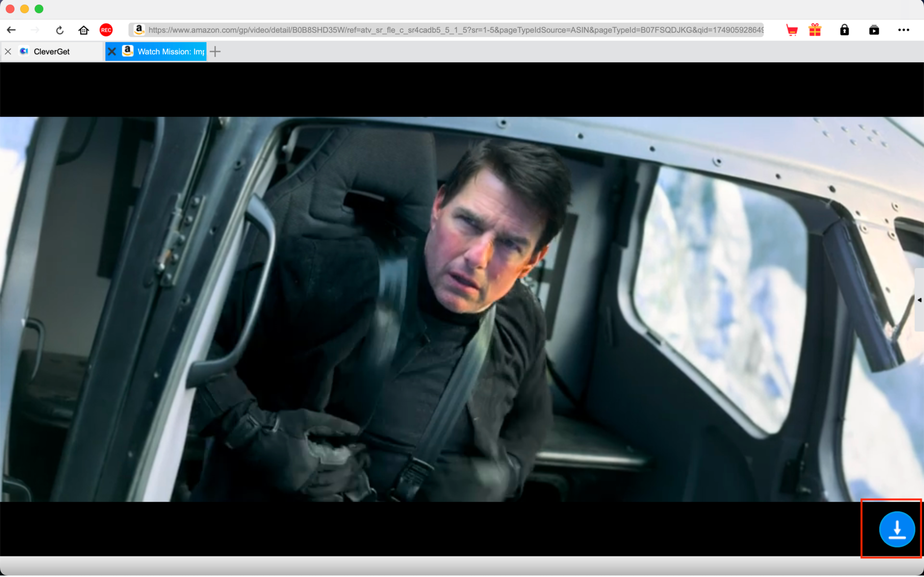Open the gift box icon
924x577 pixels.
815,30
